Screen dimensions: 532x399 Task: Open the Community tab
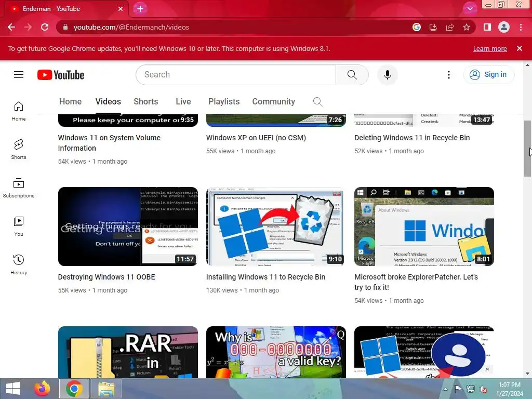tap(273, 101)
